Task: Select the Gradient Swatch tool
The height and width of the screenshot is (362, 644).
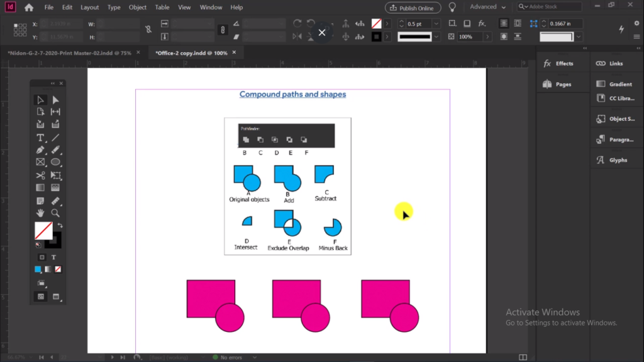Action: point(40,188)
